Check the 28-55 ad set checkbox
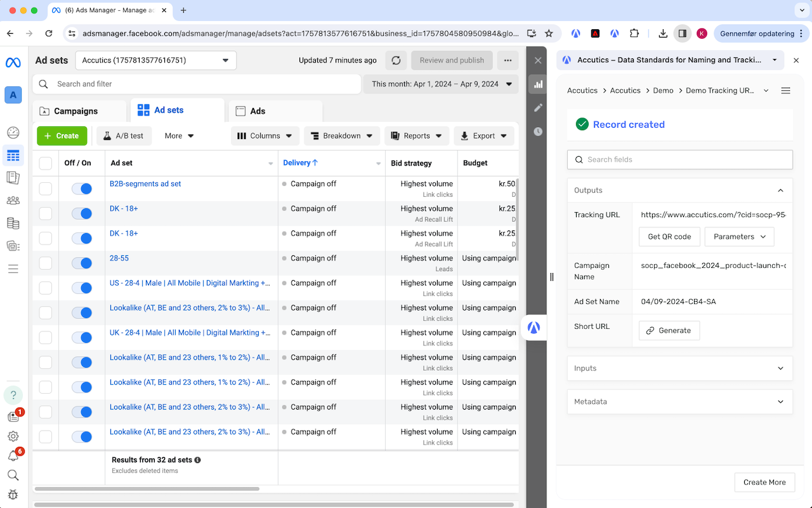812x508 pixels. [x=46, y=263]
